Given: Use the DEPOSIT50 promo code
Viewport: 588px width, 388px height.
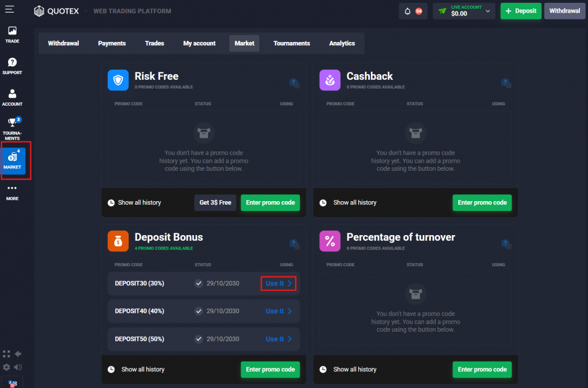Looking at the screenshot, I should click(278, 339).
